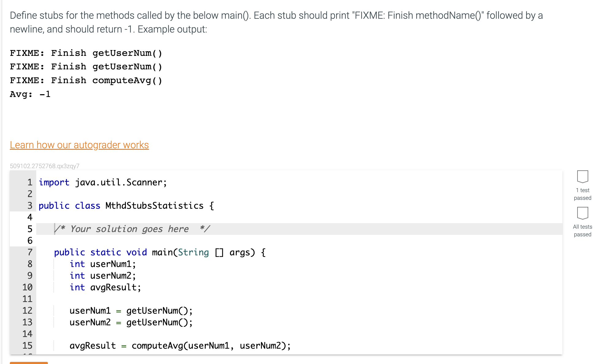Select line number 5 in the gutter
Screen dimensions: 595x364
(x=29, y=229)
